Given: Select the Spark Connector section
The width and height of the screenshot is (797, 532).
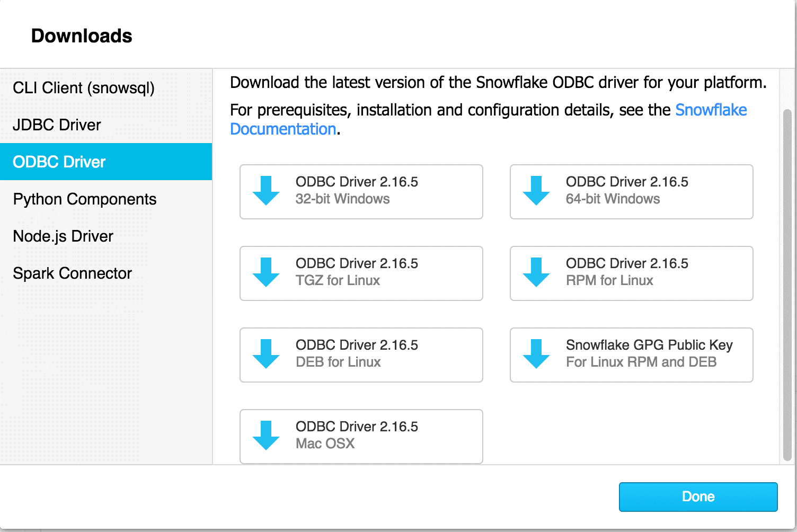Looking at the screenshot, I should coord(72,273).
